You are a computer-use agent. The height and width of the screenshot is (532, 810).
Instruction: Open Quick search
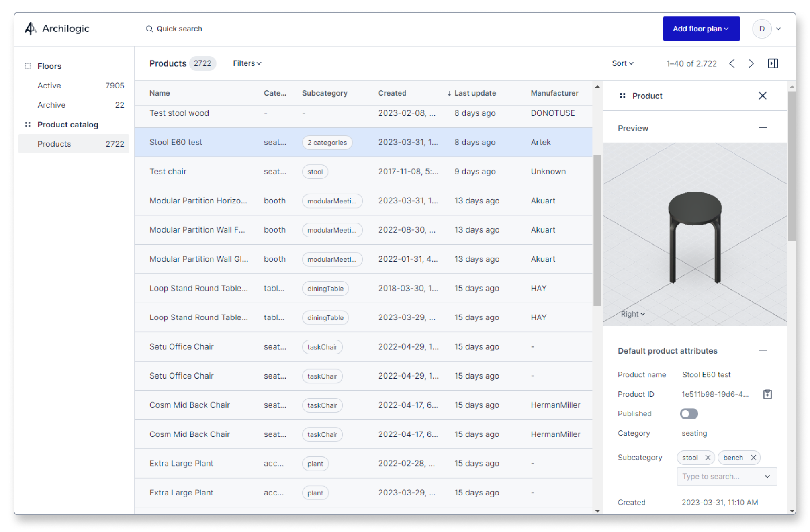point(174,29)
